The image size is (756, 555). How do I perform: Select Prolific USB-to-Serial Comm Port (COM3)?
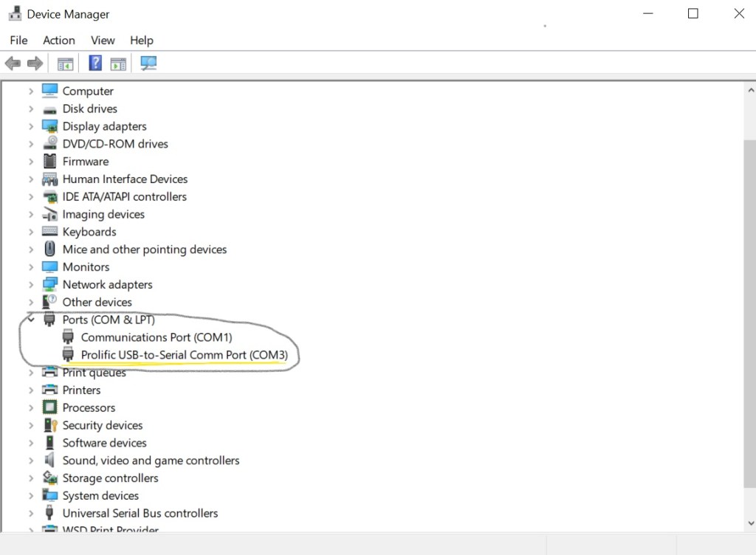tap(184, 355)
